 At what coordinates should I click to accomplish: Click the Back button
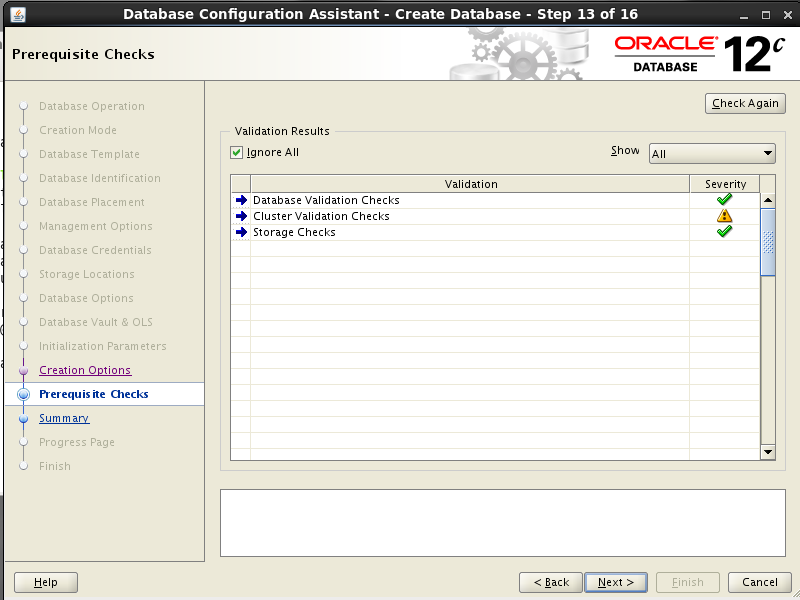click(x=551, y=582)
